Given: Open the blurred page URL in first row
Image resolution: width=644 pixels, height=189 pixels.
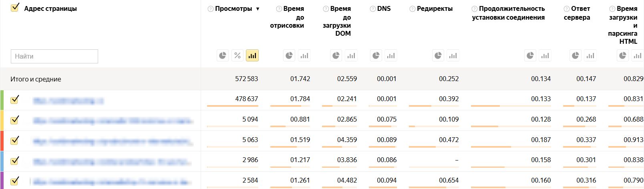Looking at the screenshot, I should pos(68,101).
